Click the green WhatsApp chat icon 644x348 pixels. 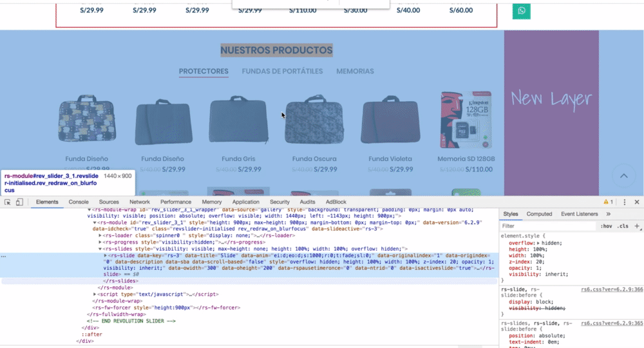pyautogui.click(x=521, y=11)
